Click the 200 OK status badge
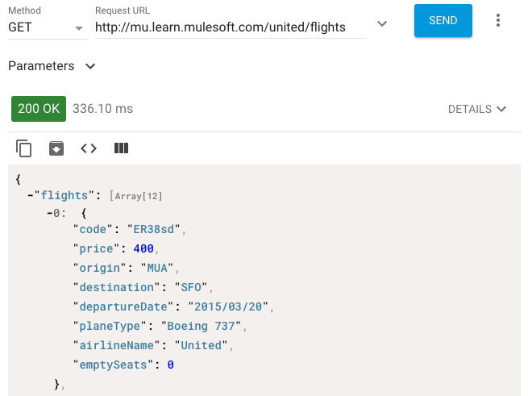Viewport: 532px width, 396px height. (x=39, y=109)
